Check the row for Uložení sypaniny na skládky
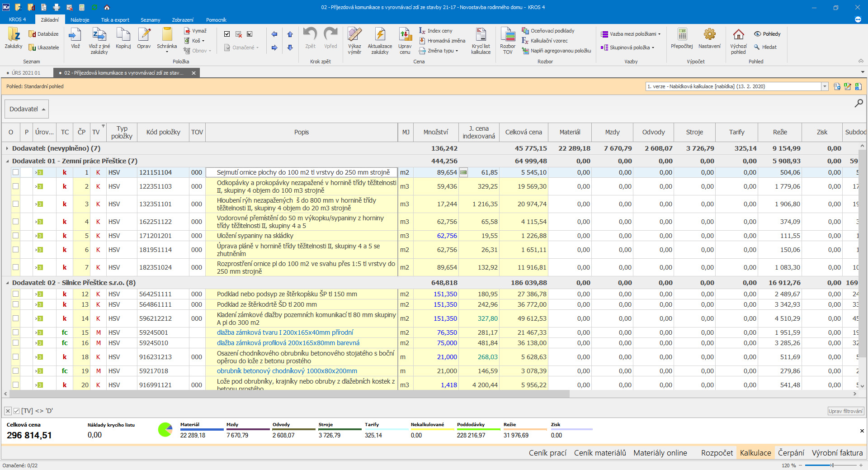This screenshot has height=470, width=868. 16,236
